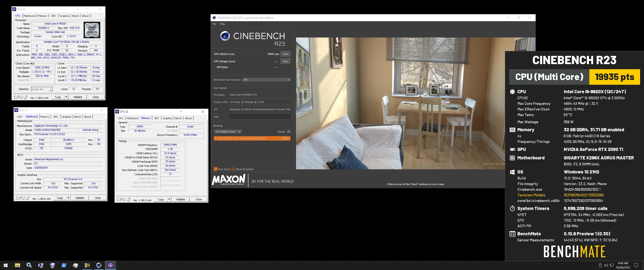Click the BIOS date 10/09/2019 field
Screen dimensions: 644x270
(x=68, y=168)
